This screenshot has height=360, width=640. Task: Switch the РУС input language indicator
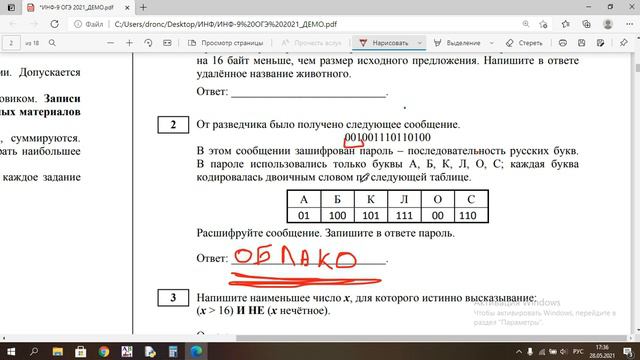[x=578, y=351]
